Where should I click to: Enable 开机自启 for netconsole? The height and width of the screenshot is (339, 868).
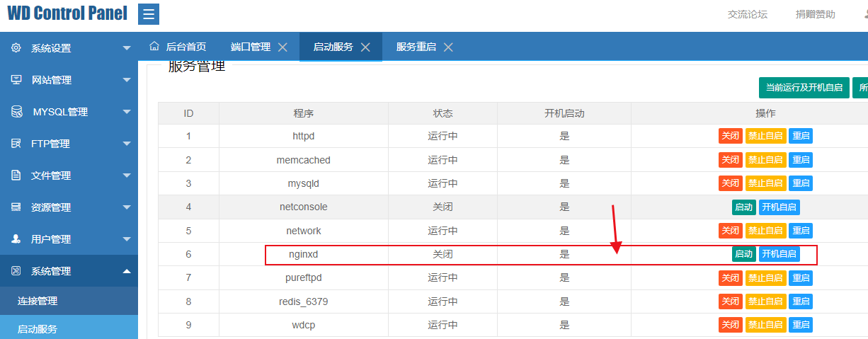[779, 207]
